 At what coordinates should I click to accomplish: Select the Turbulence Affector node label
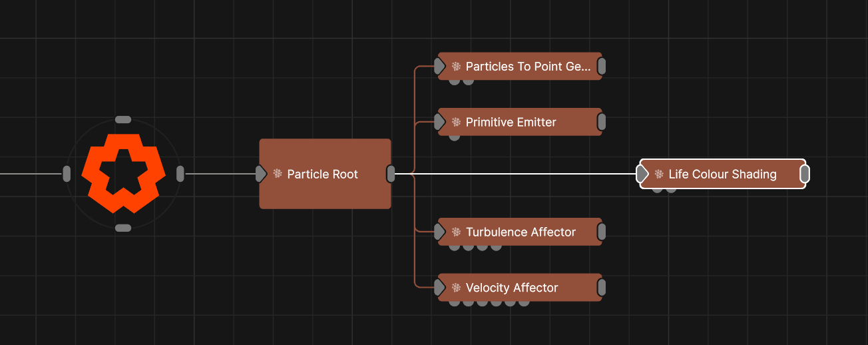[x=521, y=232]
